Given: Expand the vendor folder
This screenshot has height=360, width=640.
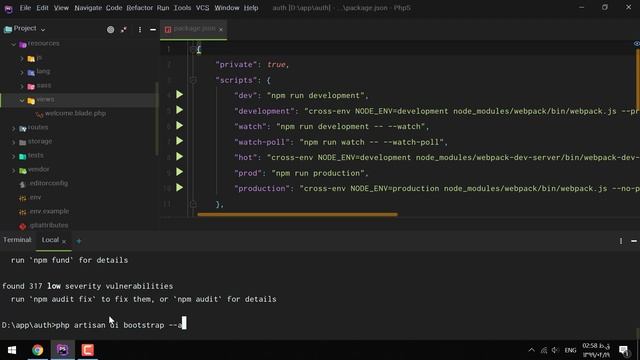Looking at the screenshot, I should (13, 170).
